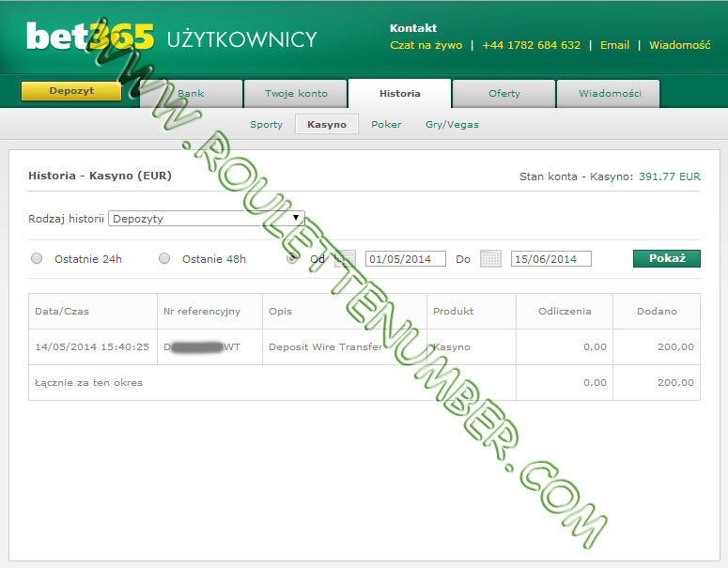
Task: Click the green Pokaż button
Action: 667,258
